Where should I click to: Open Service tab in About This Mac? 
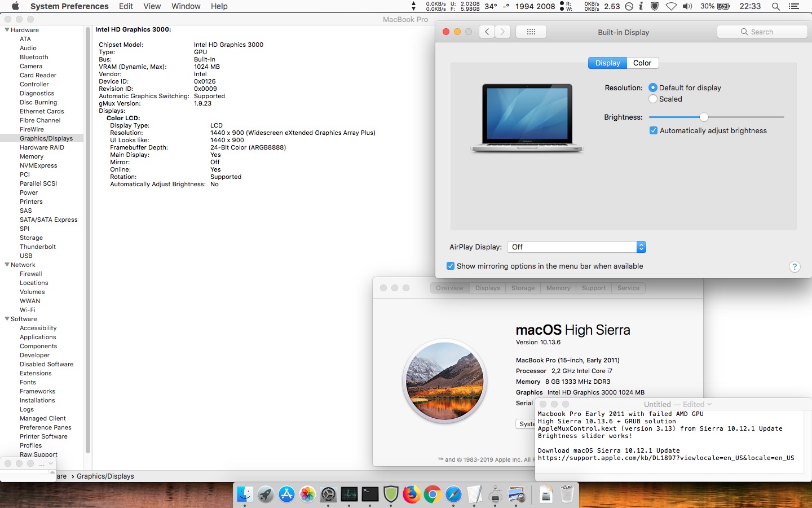629,288
